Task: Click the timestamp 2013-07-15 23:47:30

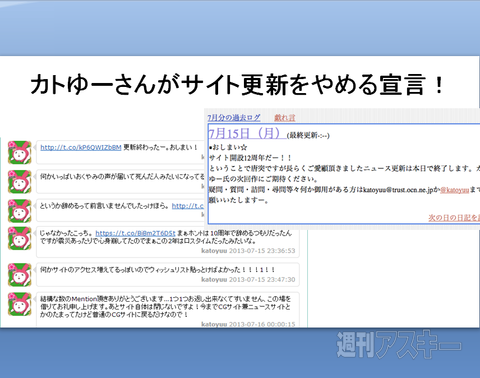Action: (x=262, y=279)
